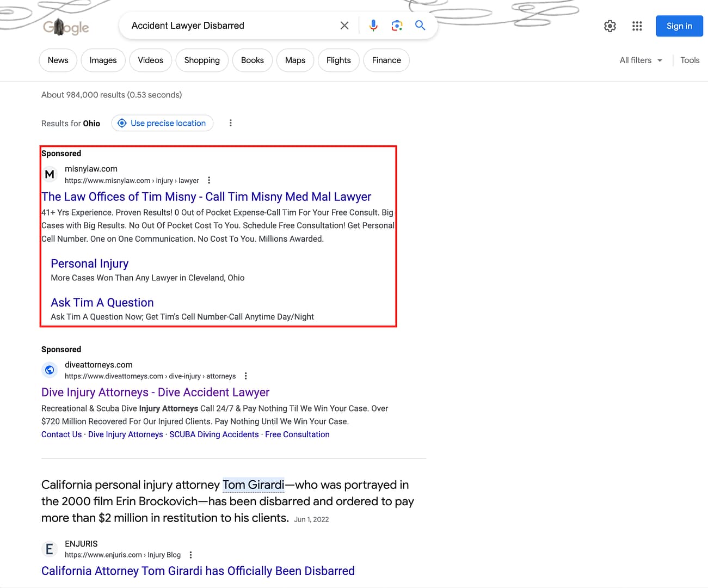Switch to the Images tab

tap(103, 60)
